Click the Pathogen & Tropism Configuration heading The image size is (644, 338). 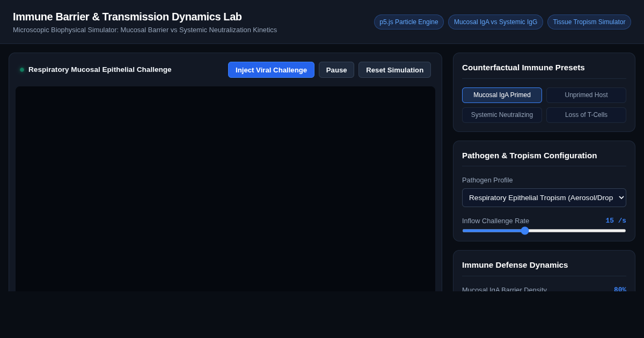[x=529, y=155]
